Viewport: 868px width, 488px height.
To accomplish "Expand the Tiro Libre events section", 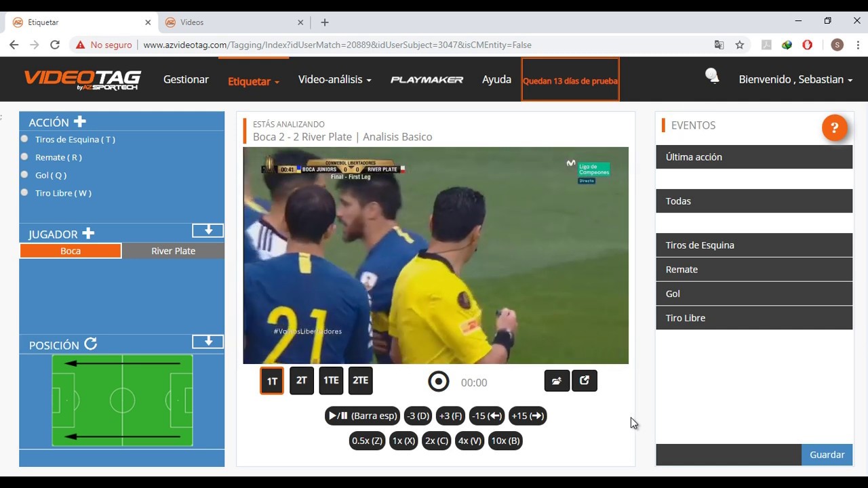I will coord(754,317).
